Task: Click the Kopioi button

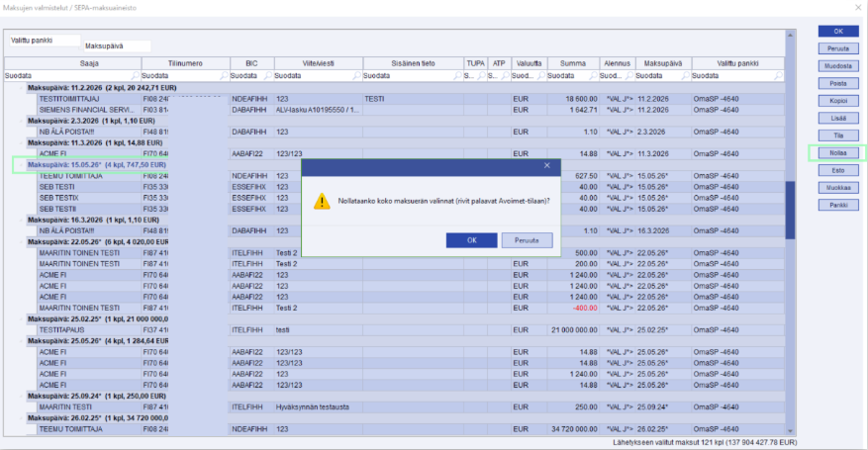Action: point(838,101)
